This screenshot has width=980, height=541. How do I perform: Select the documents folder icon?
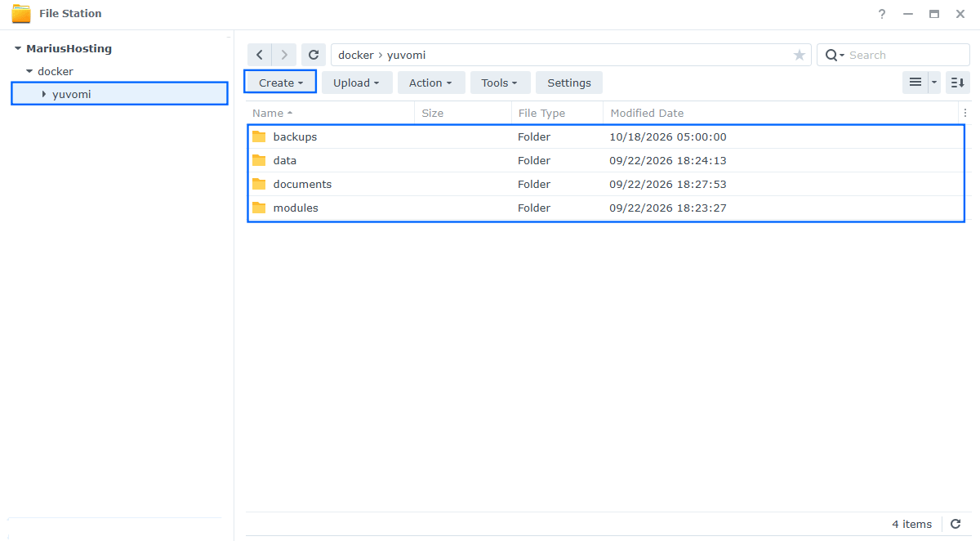tap(260, 184)
